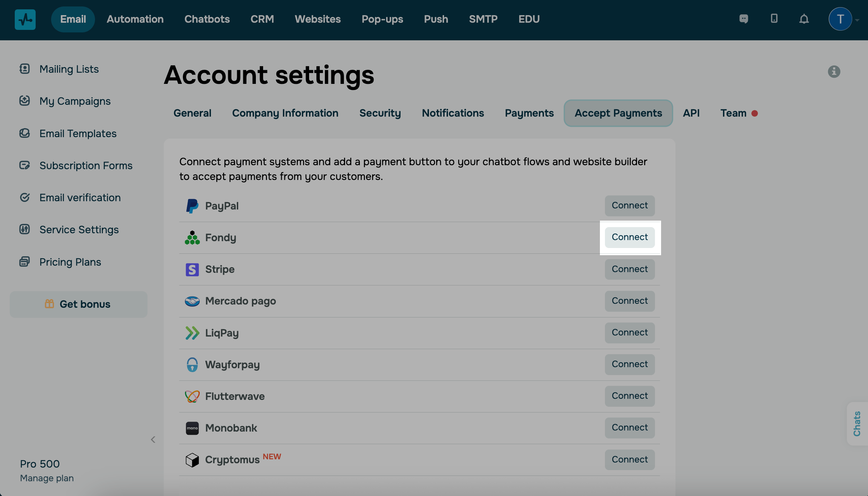Click the Cryptomus cube icon
The width and height of the screenshot is (868, 496).
192,460
